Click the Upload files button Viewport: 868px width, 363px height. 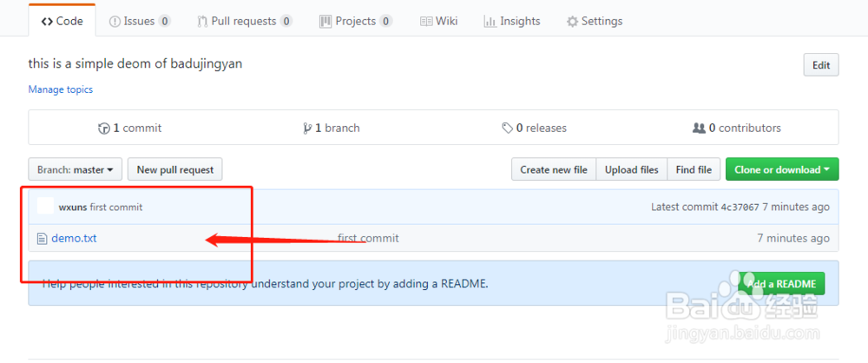[x=631, y=169]
